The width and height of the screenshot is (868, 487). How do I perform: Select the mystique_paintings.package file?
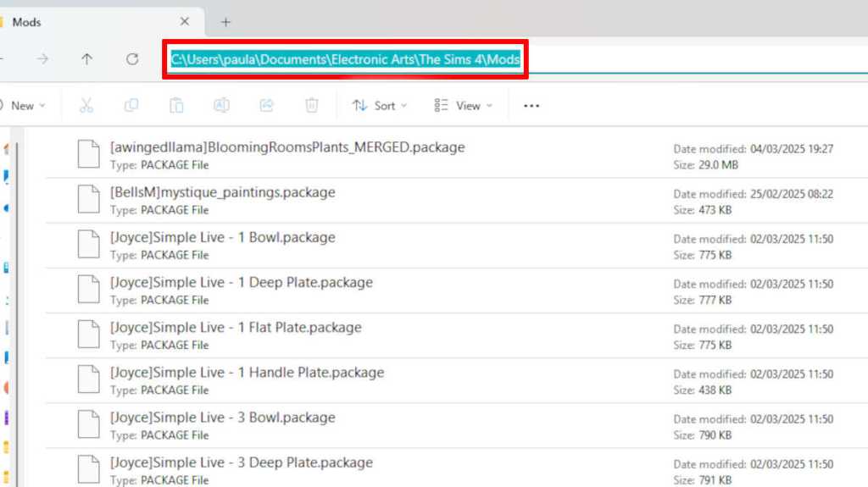pyautogui.click(x=222, y=192)
